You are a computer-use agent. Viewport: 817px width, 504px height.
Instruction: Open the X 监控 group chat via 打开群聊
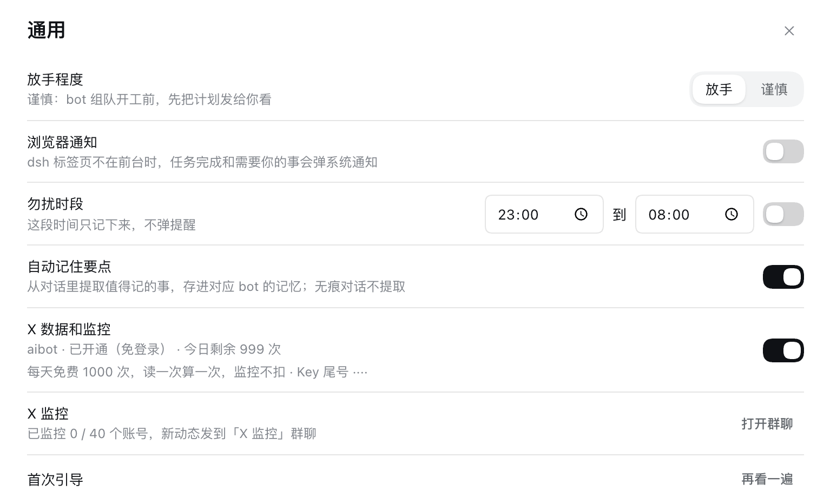click(767, 424)
